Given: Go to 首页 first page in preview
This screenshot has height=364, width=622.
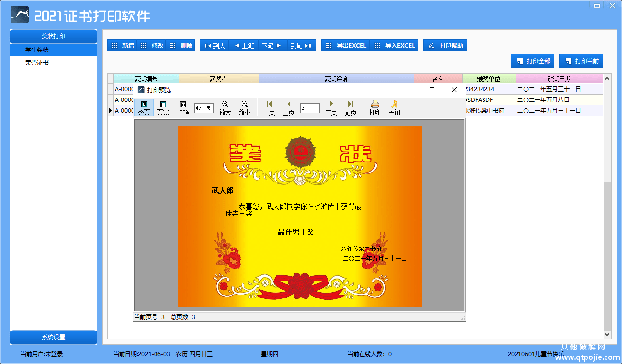Looking at the screenshot, I should pyautogui.click(x=269, y=108).
